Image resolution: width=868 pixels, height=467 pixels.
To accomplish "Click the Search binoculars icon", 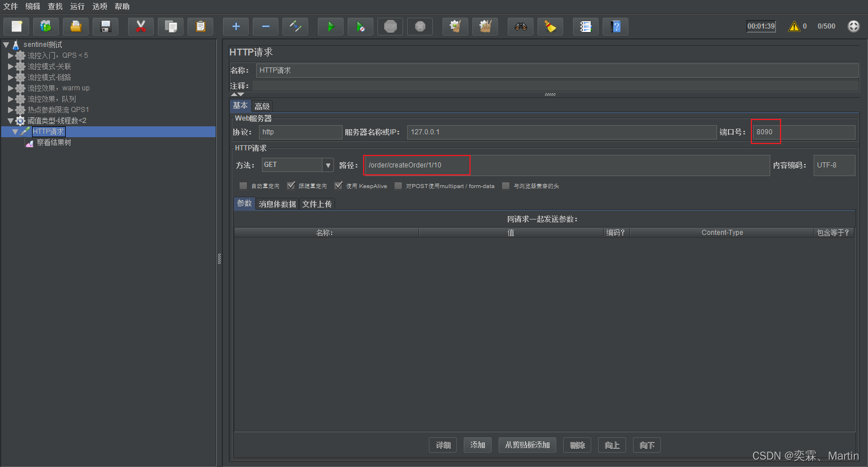I will (x=520, y=26).
